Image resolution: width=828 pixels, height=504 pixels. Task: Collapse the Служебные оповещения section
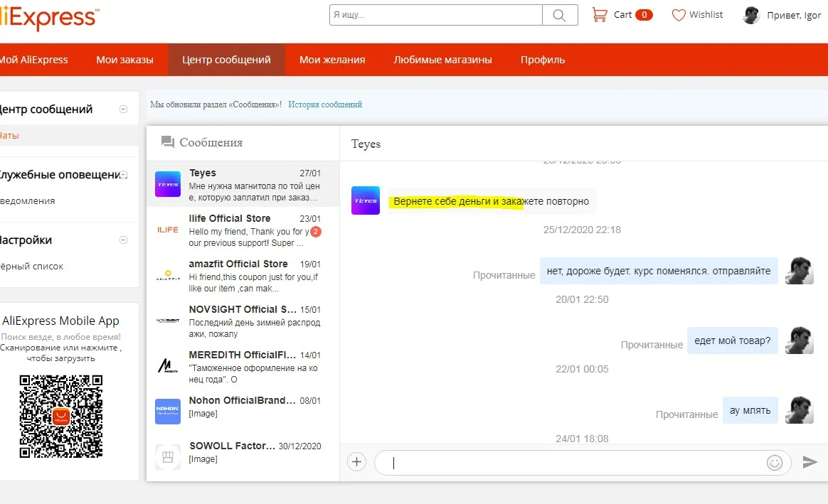click(123, 175)
